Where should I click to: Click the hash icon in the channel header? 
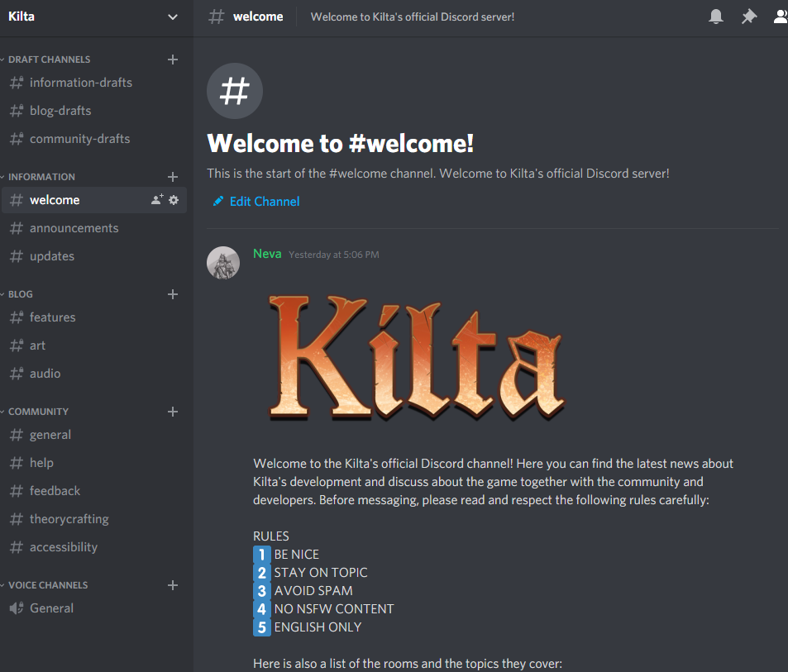[216, 16]
